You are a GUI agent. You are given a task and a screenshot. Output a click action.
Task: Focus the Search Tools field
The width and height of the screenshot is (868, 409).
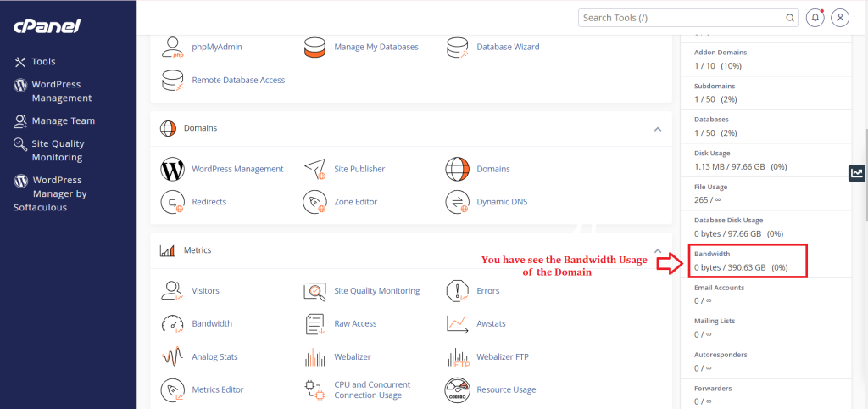coord(688,18)
